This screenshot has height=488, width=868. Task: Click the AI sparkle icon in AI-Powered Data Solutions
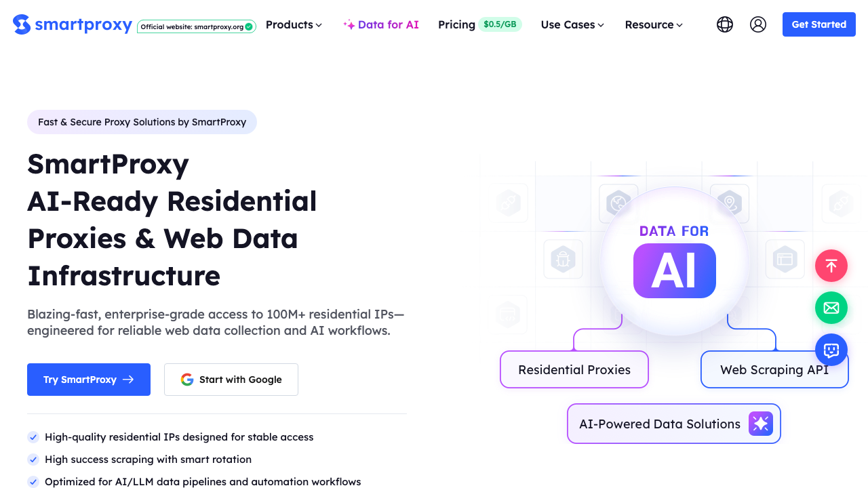coord(761,424)
